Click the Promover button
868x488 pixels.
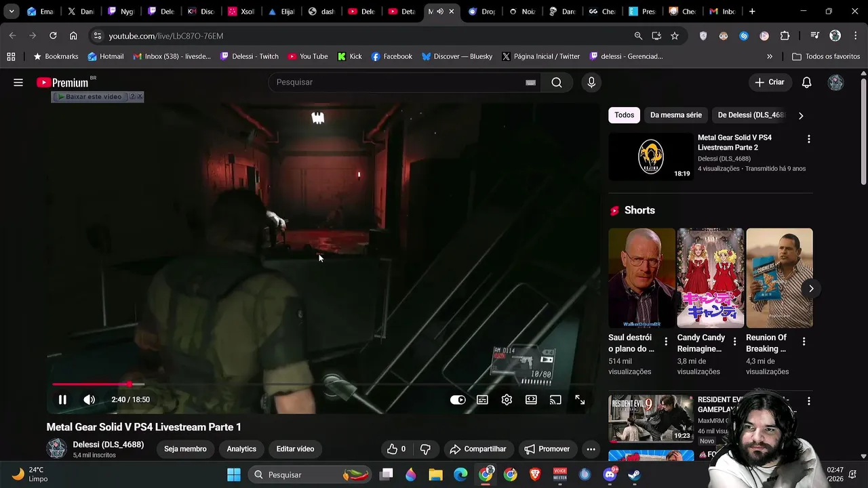point(547,449)
